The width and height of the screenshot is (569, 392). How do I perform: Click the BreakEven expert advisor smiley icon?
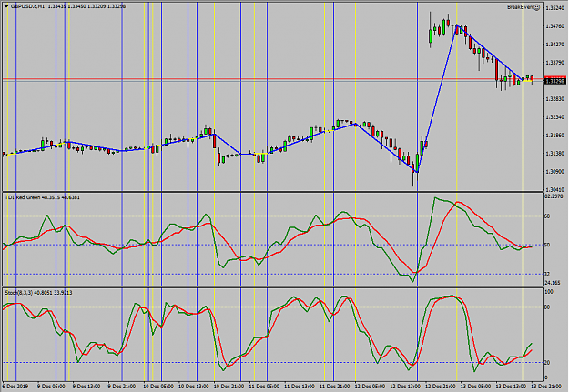click(x=537, y=7)
